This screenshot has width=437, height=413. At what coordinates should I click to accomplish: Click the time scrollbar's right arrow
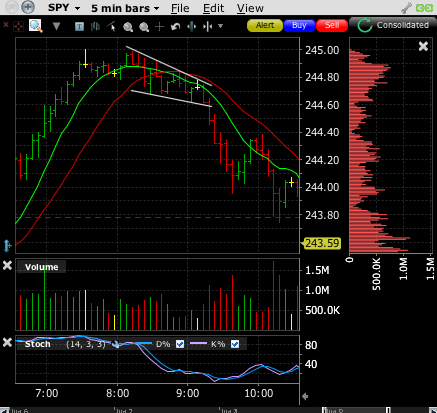tap(433, 410)
